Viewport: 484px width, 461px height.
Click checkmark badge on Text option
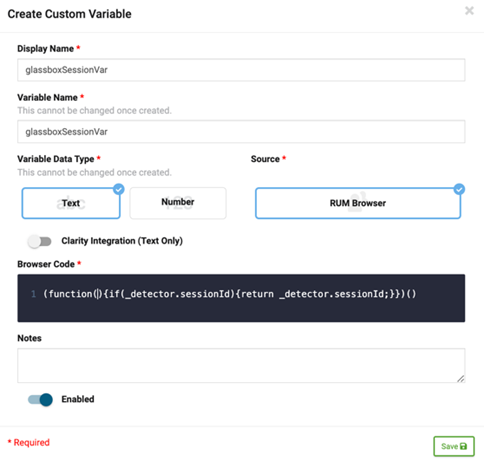(119, 189)
